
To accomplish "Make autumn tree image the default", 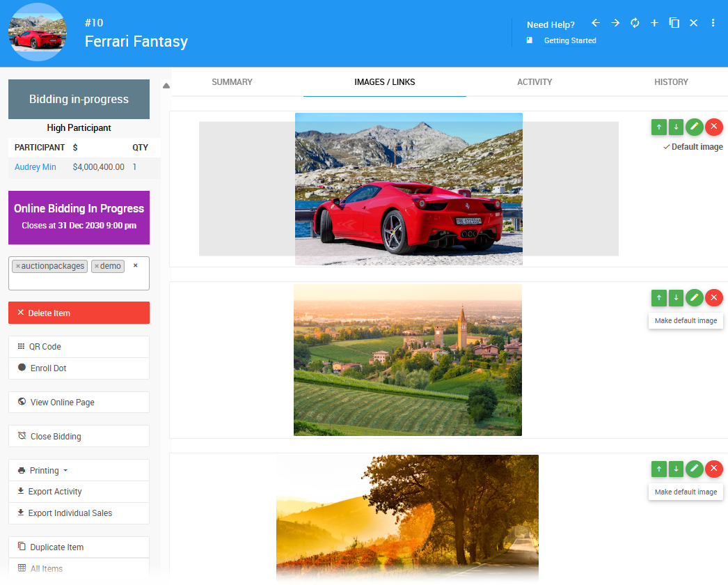I will click(686, 492).
